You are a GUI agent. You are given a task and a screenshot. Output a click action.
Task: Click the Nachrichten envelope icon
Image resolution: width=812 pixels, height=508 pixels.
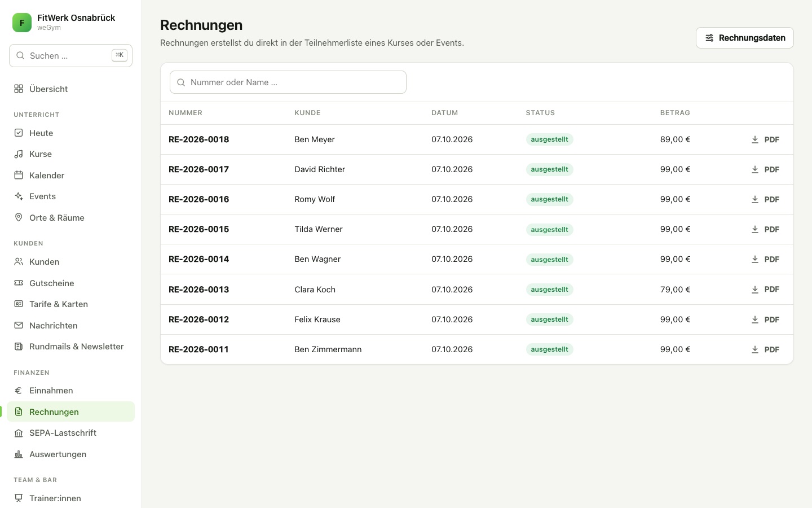coord(19,325)
